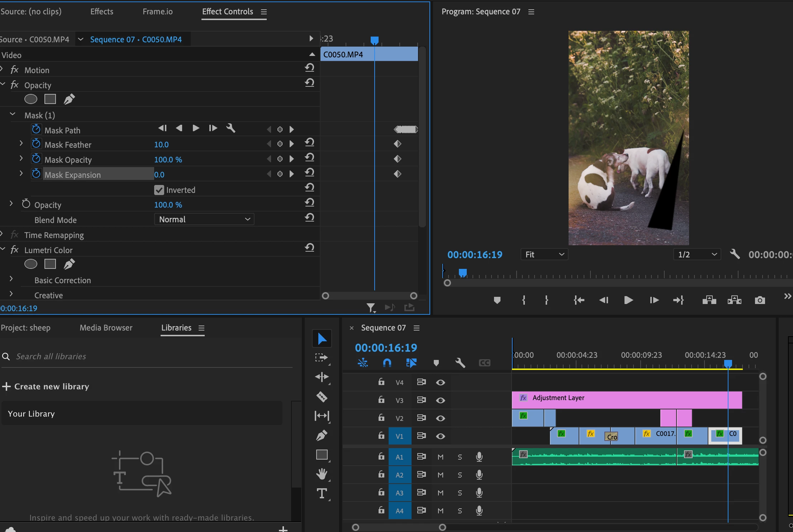
Task: Select the Razor tool in the timeline toolbox
Action: pos(322,396)
